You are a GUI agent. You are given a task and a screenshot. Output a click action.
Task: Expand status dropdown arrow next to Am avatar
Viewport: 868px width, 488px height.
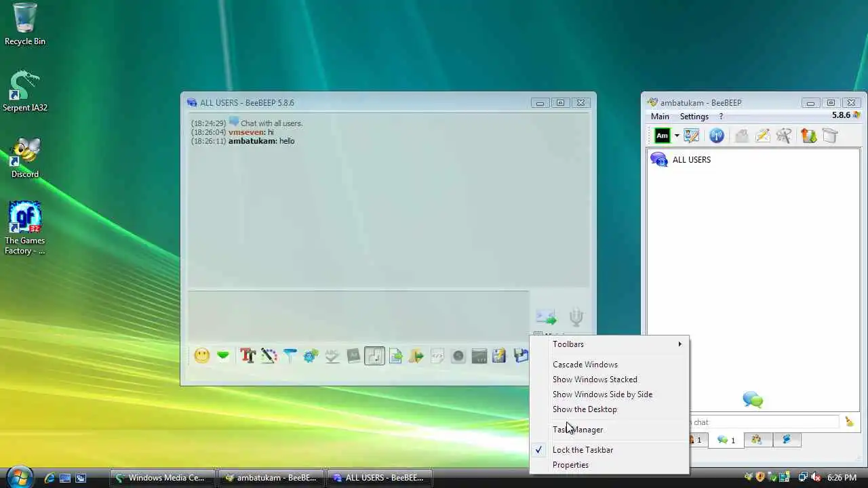677,136
